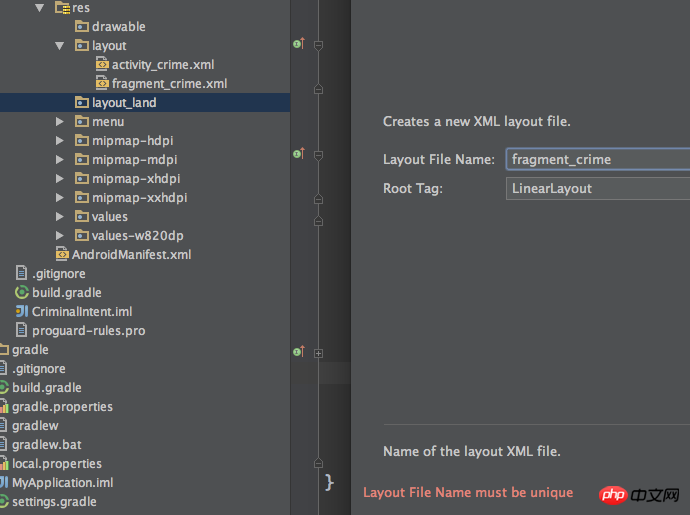Expand the mipmap-hdpi folder

[x=59, y=140]
